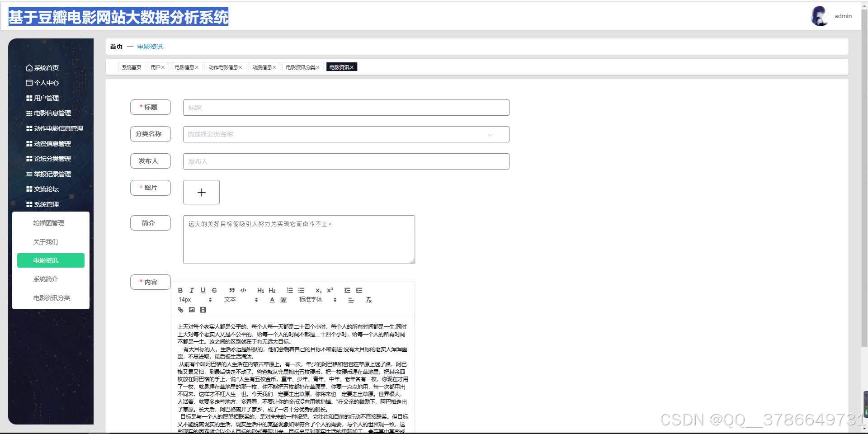Go to 系统首页 in the sidebar
The height and width of the screenshot is (434, 868).
(x=42, y=68)
